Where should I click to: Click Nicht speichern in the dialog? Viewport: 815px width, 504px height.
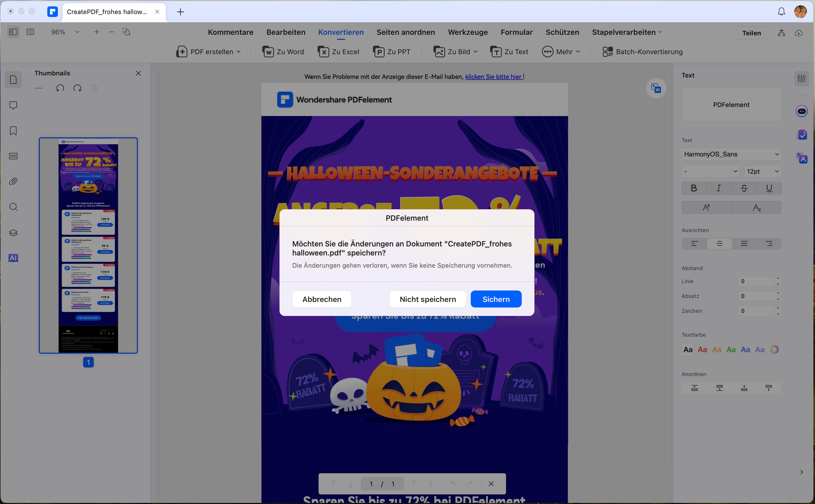[x=427, y=299]
